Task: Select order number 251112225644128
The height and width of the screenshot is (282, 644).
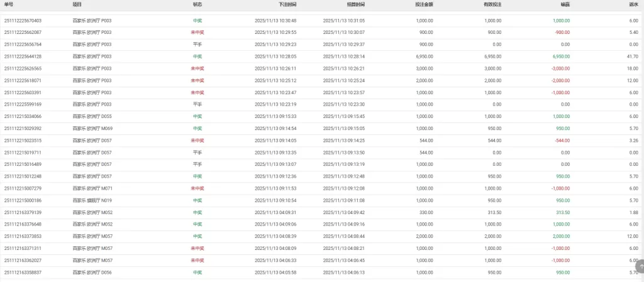Action: click(23, 57)
